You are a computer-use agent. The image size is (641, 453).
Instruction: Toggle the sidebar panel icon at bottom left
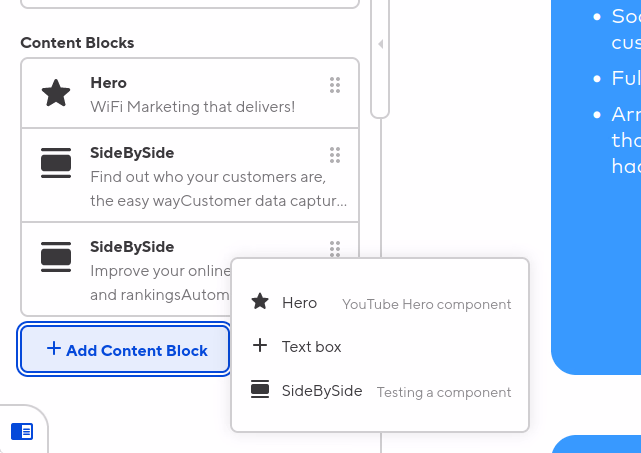tap(22, 431)
